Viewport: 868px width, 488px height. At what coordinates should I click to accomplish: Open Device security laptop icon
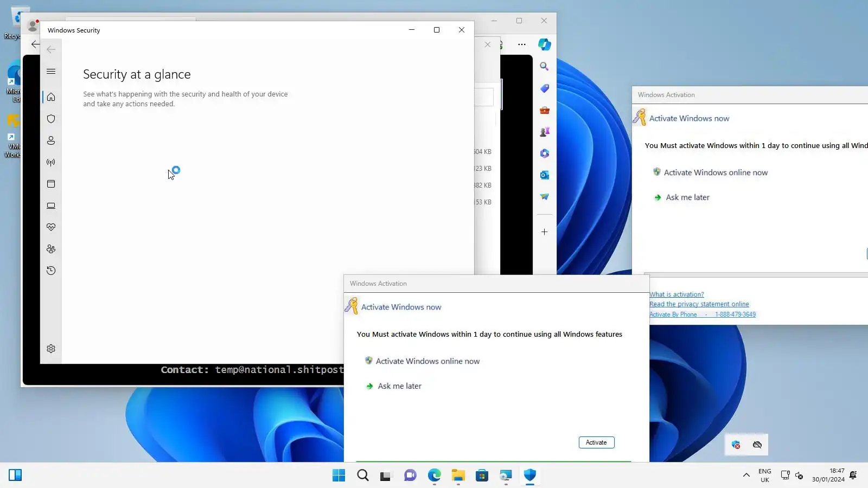pyautogui.click(x=51, y=206)
